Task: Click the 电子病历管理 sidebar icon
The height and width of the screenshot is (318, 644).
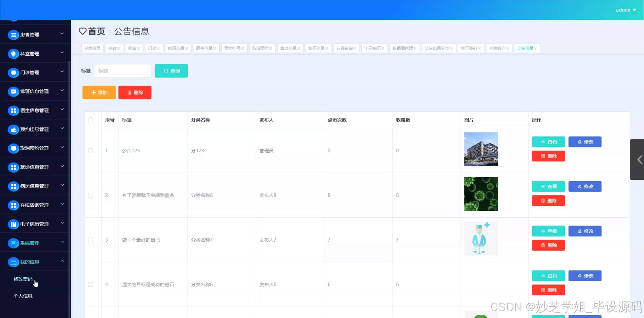Action: click(13, 224)
